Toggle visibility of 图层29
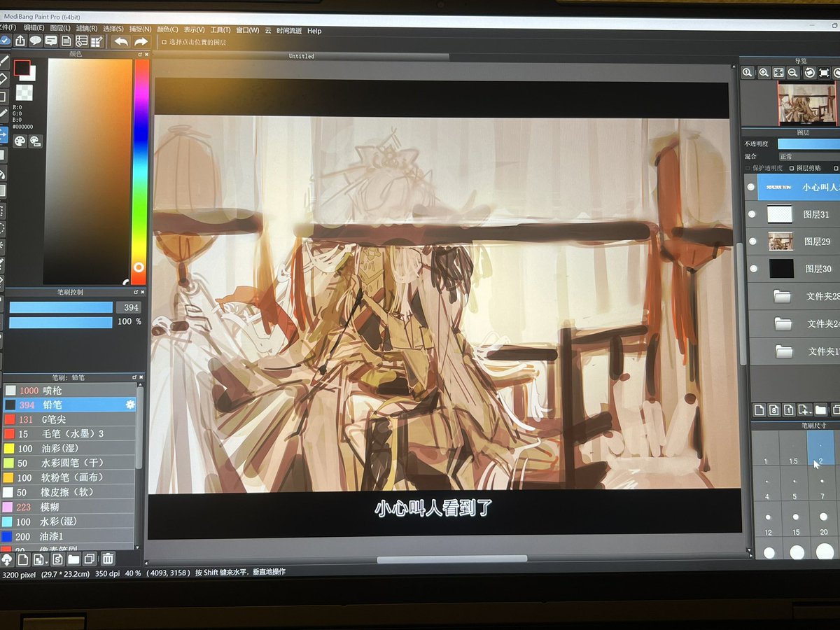This screenshot has width=840, height=630. pos(752,241)
